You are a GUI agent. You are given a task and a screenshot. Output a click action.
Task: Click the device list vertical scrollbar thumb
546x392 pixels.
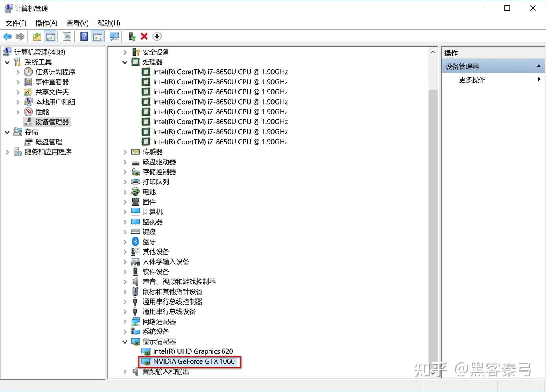(x=433, y=228)
